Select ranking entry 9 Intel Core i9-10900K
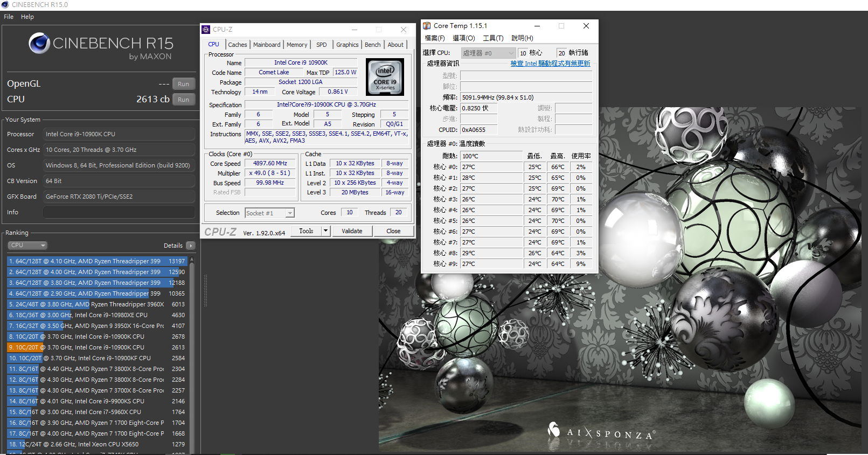Viewport: 868px width, 455px height. tap(96, 347)
